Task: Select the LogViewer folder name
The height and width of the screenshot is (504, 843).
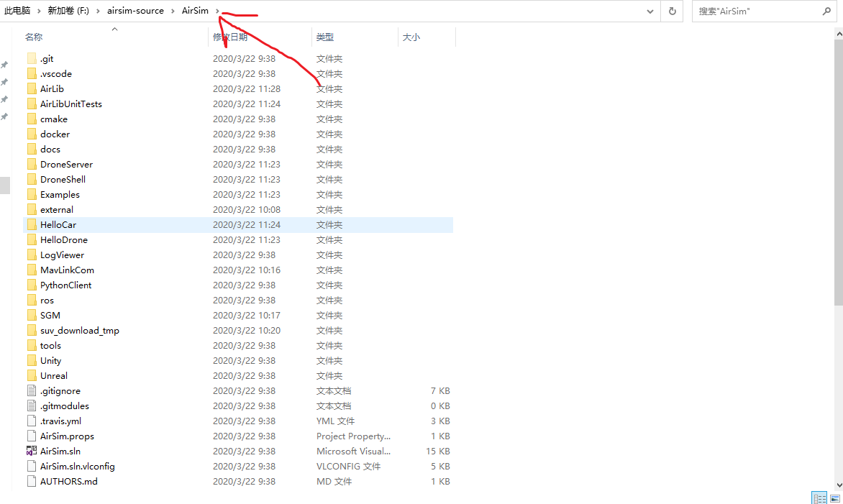Action: 62,255
